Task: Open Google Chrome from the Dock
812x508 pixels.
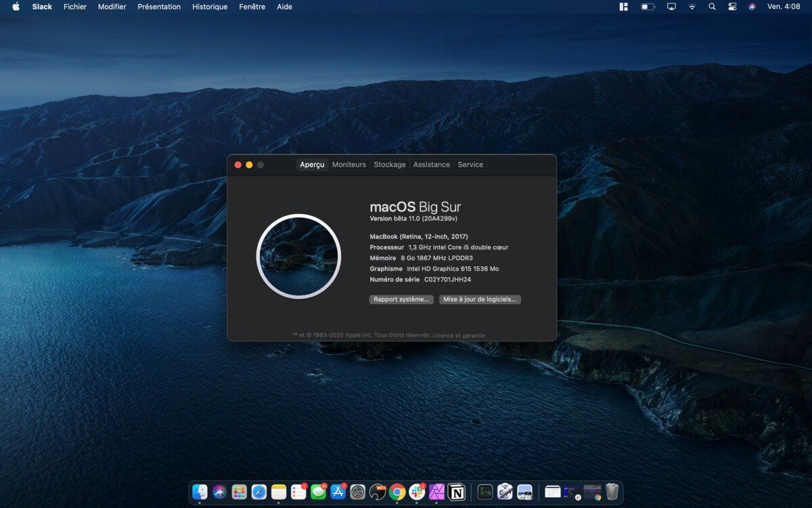Action: coord(397,492)
